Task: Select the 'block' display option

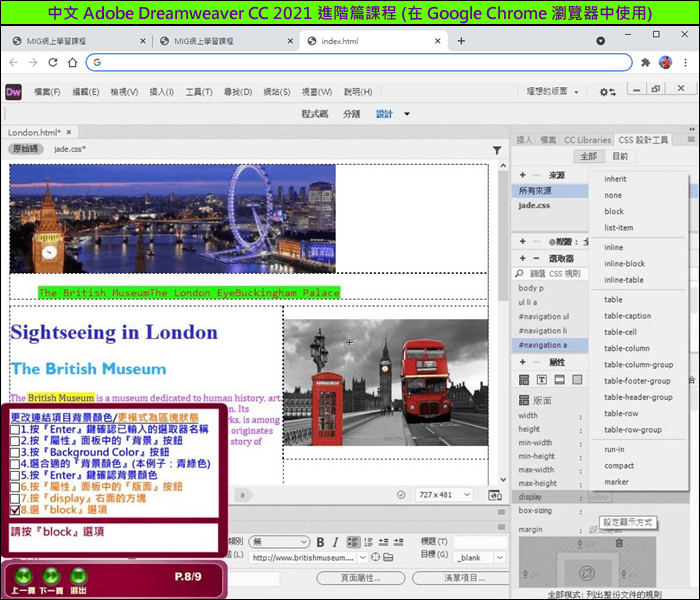Action: (614, 212)
